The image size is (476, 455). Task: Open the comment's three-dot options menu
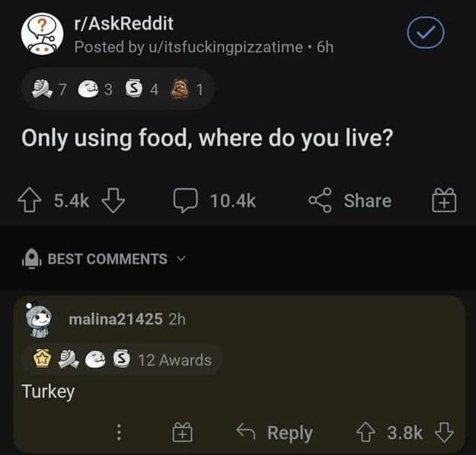click(x=118, y=433)
